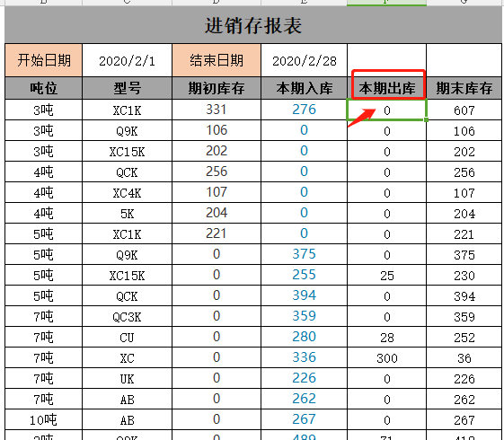Click the 本期出库 column header
This screenshot has width=504, height=440.
click(386, 88)
